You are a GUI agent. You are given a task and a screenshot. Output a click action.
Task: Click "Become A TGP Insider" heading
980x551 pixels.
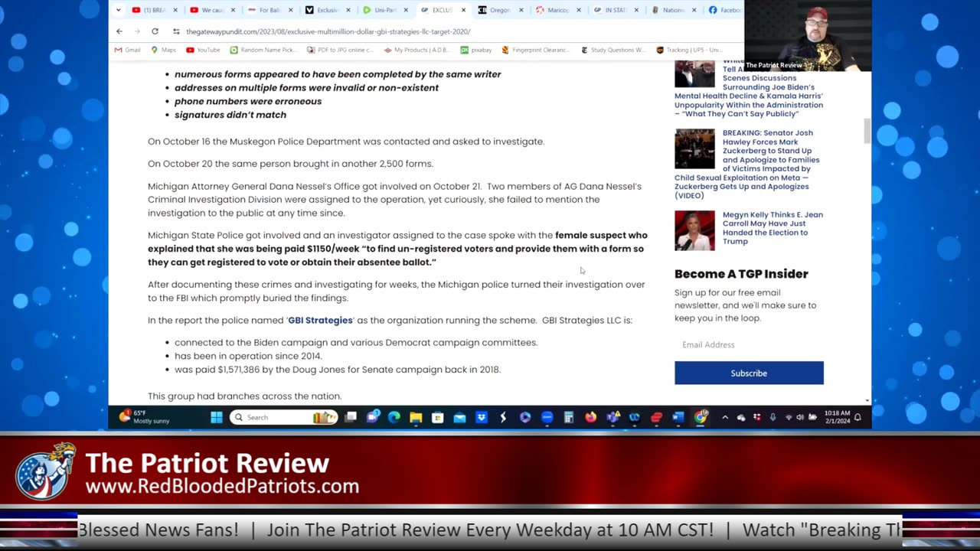click(741, 273)
